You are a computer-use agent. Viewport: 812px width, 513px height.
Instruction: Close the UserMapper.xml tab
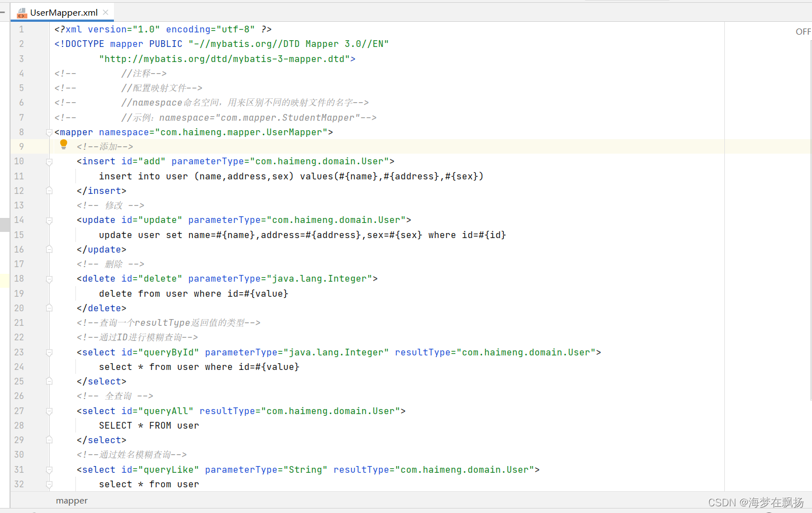coord(106,12)
